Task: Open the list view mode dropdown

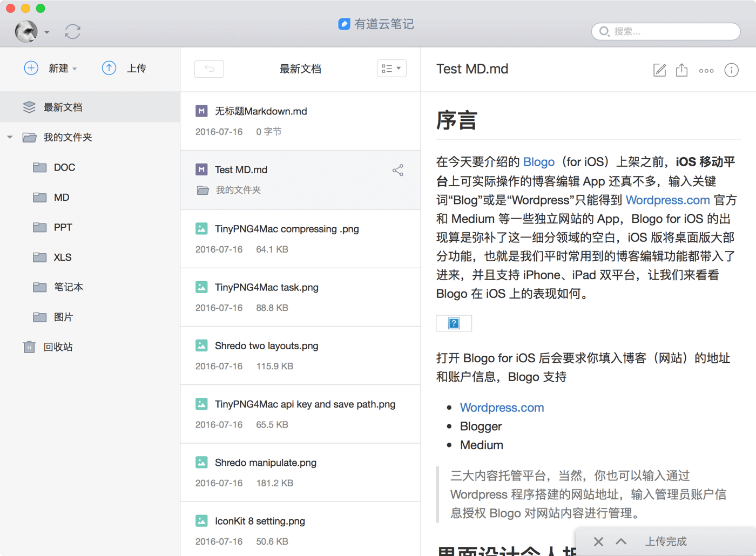Action: (x=391, y=69)
